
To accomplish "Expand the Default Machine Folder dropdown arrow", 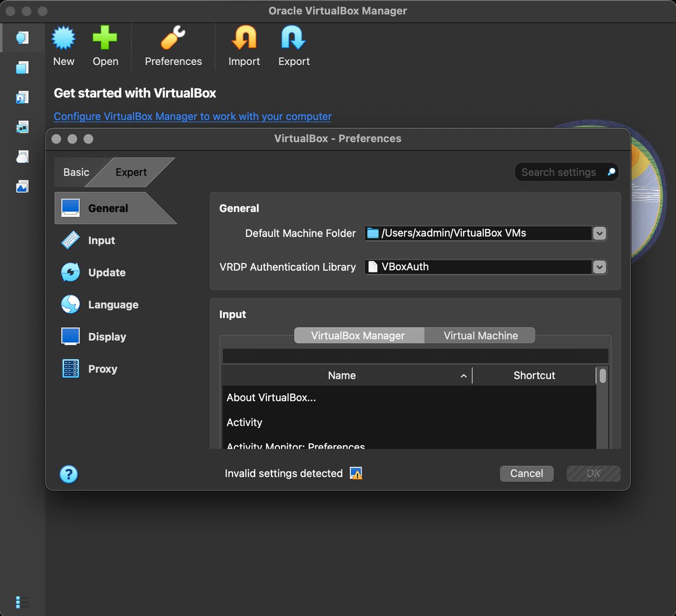I will [599, 233].
